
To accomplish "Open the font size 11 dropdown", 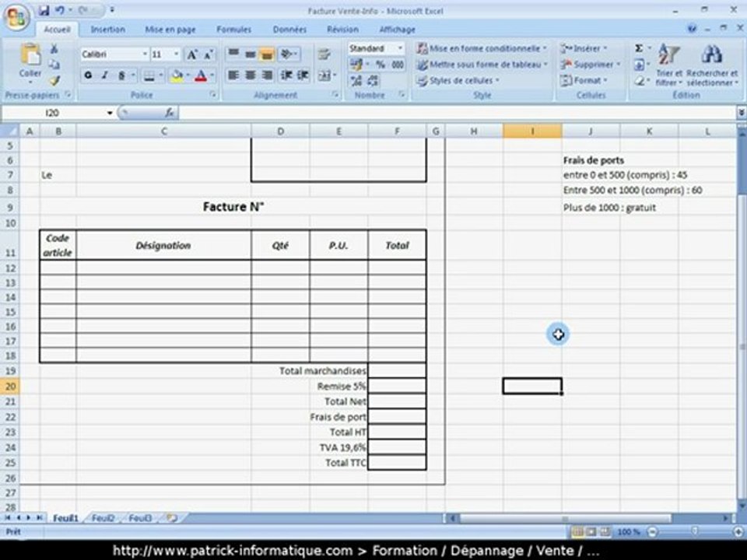I will coord(176,54).
